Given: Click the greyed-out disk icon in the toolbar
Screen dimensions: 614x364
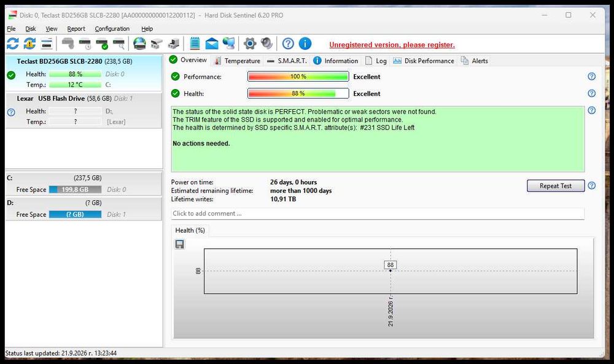Looking at the screenshot, I should [x=68, y=44].
